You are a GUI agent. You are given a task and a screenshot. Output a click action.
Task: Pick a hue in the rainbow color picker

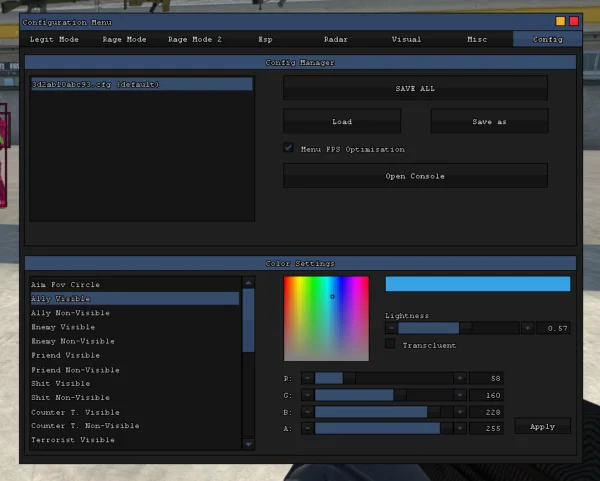326,319
